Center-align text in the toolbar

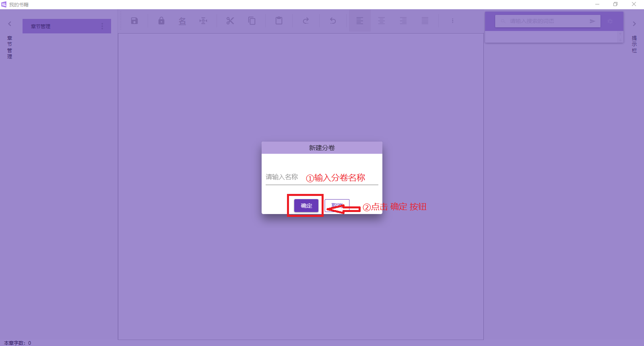click(x=382, y=21)
